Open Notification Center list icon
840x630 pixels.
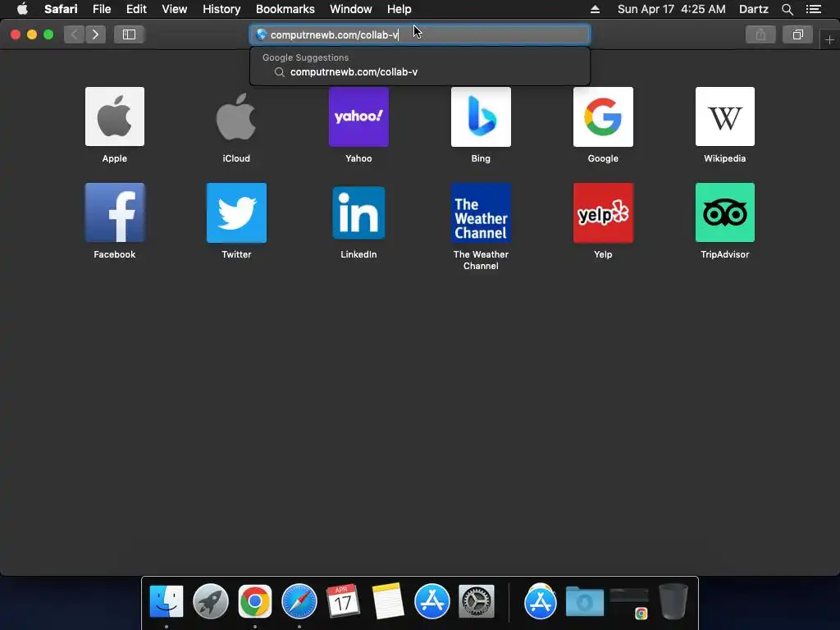pyautogui.click(x=814, y=9)
